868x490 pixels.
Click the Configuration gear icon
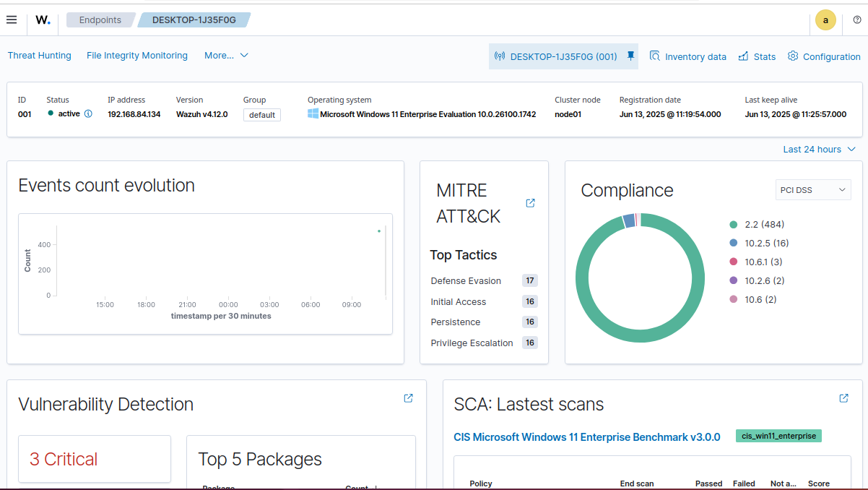click(793, 56)
